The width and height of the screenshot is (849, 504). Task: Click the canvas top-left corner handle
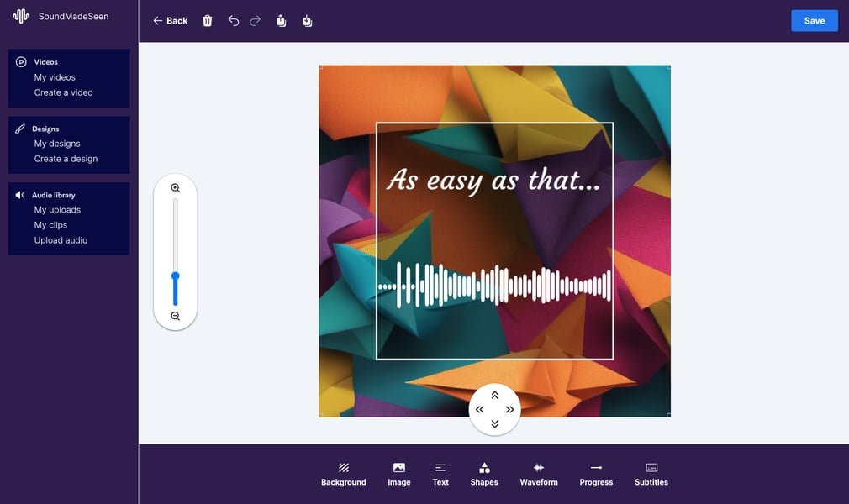click(x=320, y=67)
